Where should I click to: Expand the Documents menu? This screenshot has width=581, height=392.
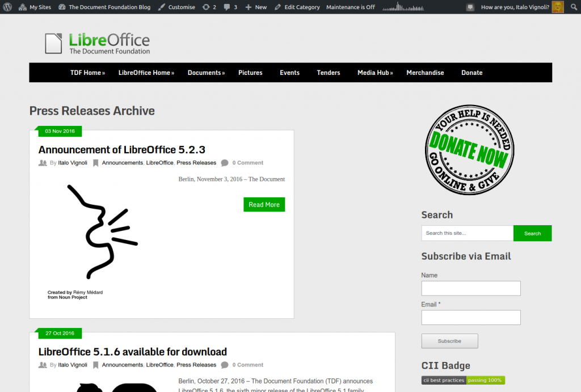click(205, 73)
